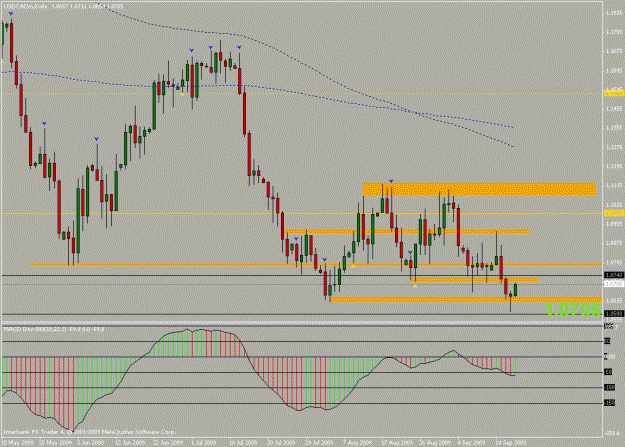This screenshot has width=625, height=447.
Task: Click the 1.0705 current price axis label
Action: coord(614,284)
